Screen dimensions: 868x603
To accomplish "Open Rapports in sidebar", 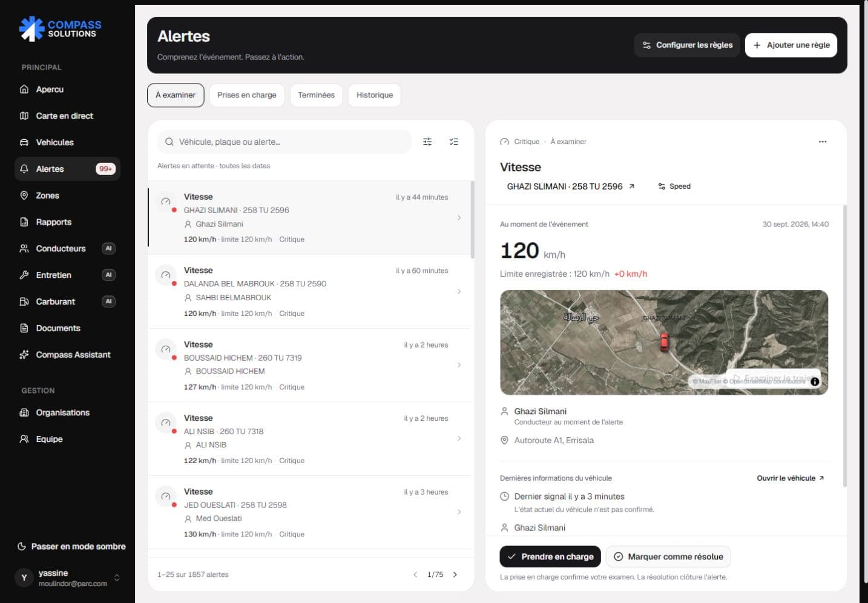I will (67, 222).
